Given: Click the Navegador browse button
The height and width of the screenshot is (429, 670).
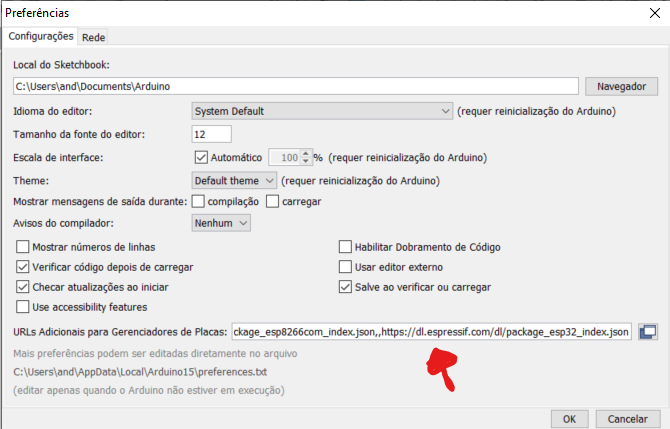Looking at the screenshot, I should tap(621, 86).
